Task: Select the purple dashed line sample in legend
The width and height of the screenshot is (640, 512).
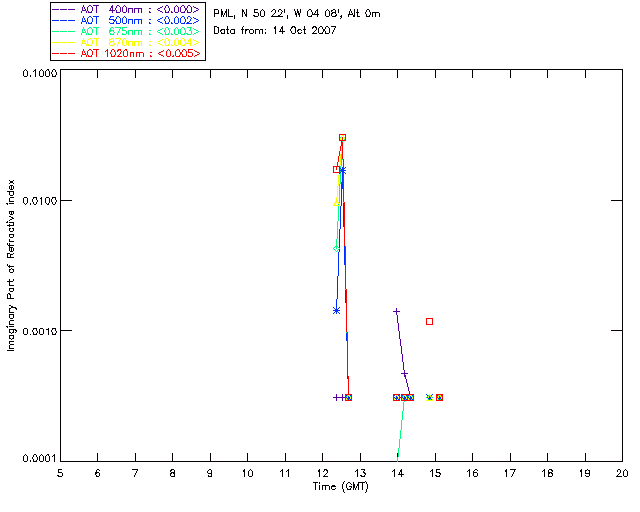Action: click(64, 9)
